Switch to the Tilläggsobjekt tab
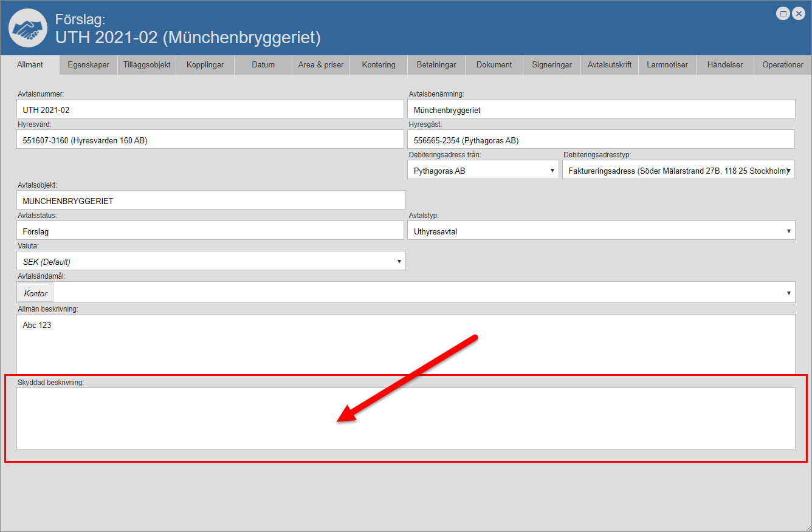 146,65
